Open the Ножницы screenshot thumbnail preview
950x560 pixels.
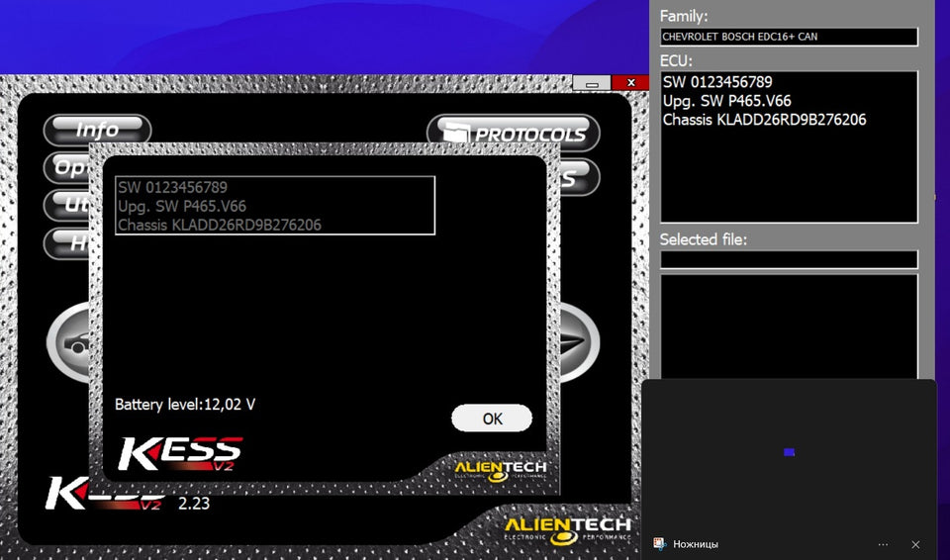tap(789, 452)
